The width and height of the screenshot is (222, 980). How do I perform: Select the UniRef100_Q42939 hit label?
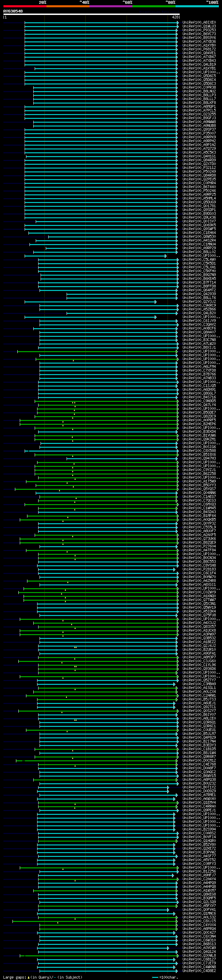click(x=199, y=294)
